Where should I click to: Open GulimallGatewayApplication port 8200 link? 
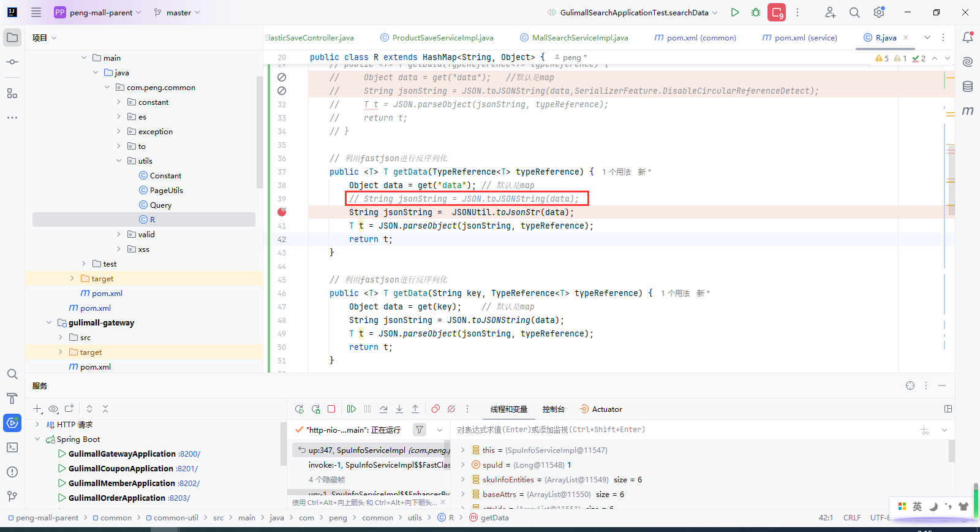point(189,454)
